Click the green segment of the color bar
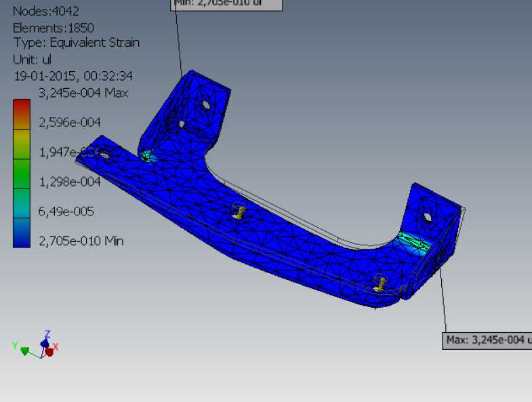This screenshot has width=532, height=402. click(22, 174)
